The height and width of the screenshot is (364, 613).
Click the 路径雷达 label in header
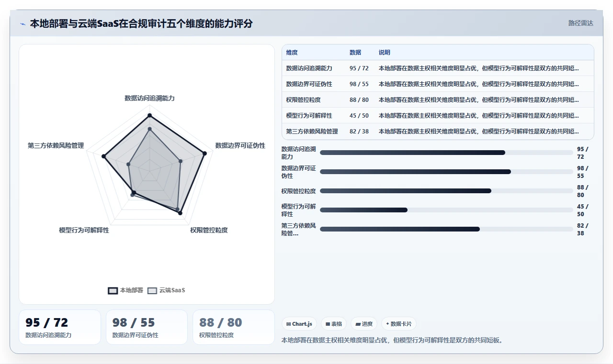click(580, 23)
